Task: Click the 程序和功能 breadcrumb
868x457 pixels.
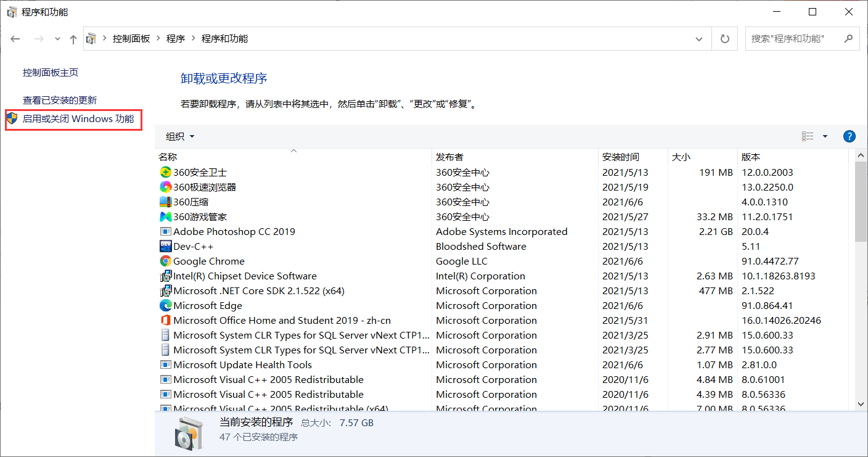Action: [224, 39]
